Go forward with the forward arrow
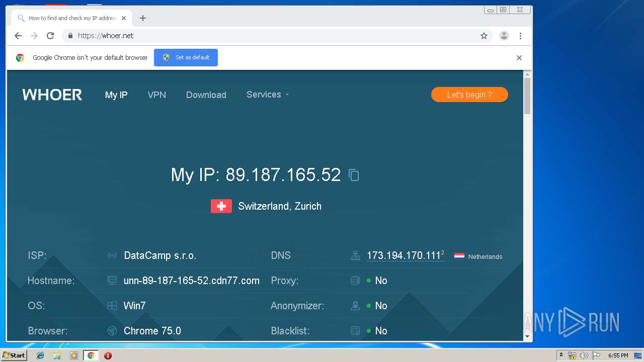Image resolution: width=644 pixels, height=362 pixels. [x=34, y=36]
